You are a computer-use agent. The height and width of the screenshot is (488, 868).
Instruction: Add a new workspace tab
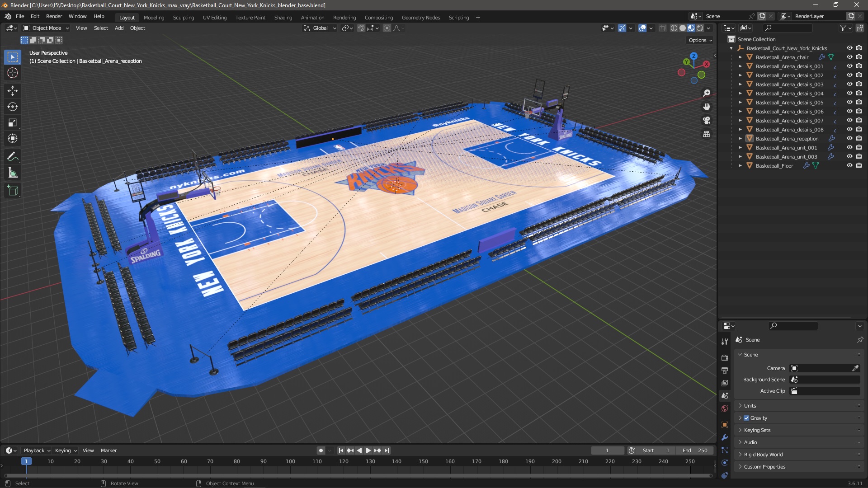478,18
